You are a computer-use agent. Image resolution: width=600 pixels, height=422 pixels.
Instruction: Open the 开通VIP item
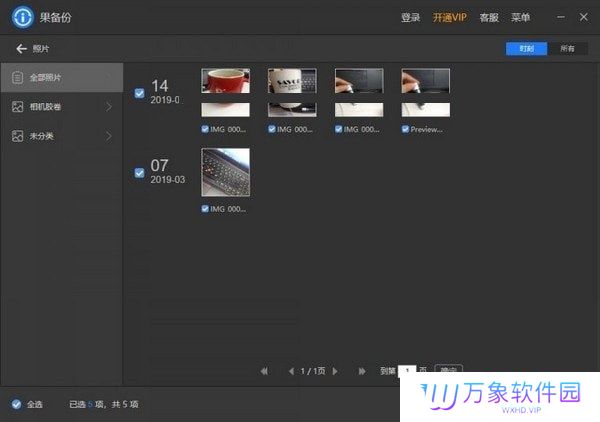[450, 18]
